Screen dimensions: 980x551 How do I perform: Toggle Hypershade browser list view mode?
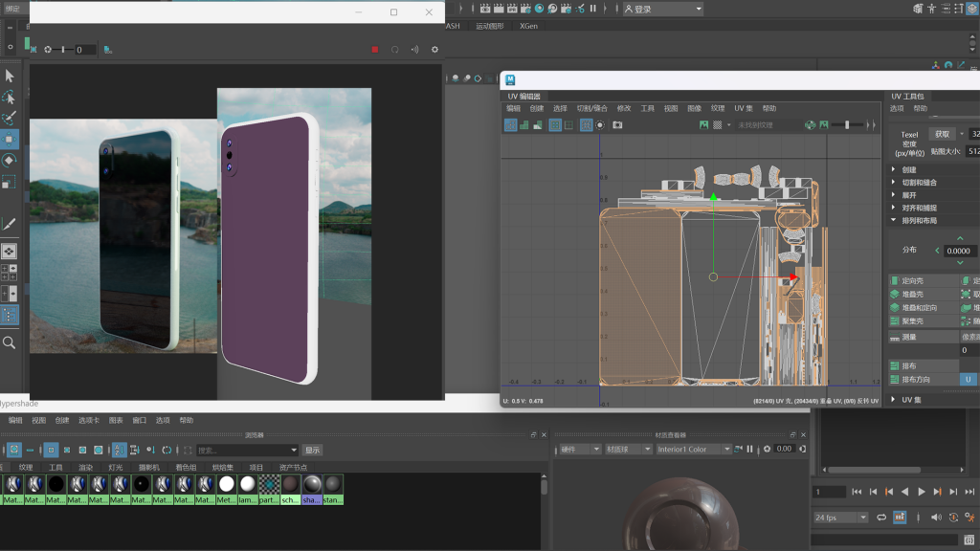[x=30, y=450]
